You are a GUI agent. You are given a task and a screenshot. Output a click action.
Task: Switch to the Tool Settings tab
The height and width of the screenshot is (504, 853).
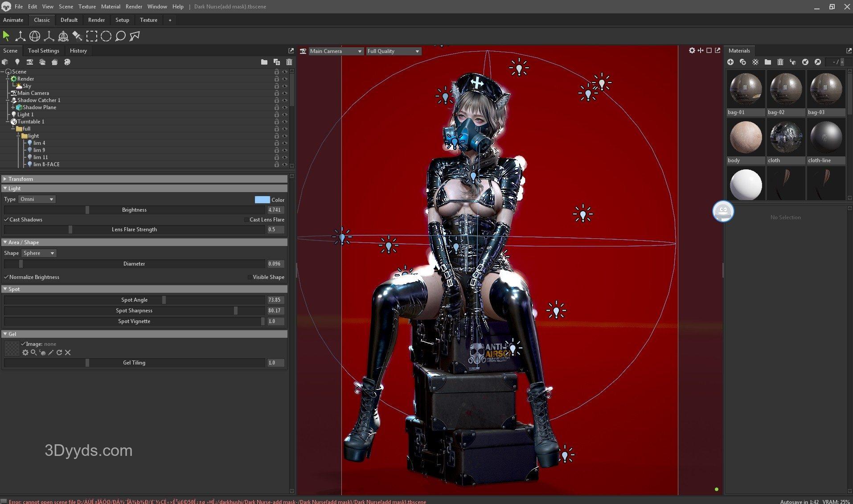(43, 51)
